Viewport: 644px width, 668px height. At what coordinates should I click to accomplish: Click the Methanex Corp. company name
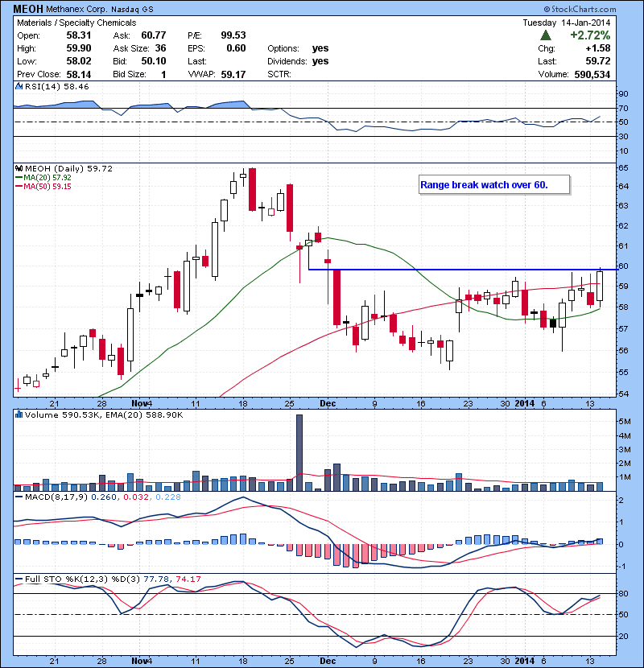click(76, 9)
